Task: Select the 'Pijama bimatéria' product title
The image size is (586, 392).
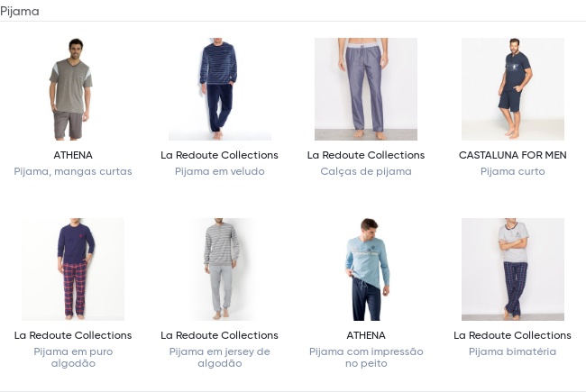Action: point(512,351)
